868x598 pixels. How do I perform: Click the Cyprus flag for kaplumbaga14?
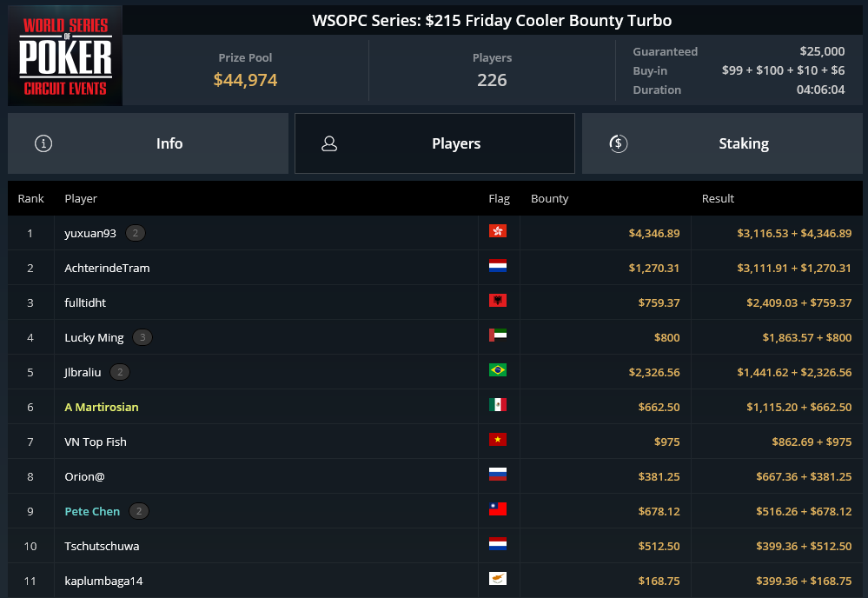click(498, 579)
